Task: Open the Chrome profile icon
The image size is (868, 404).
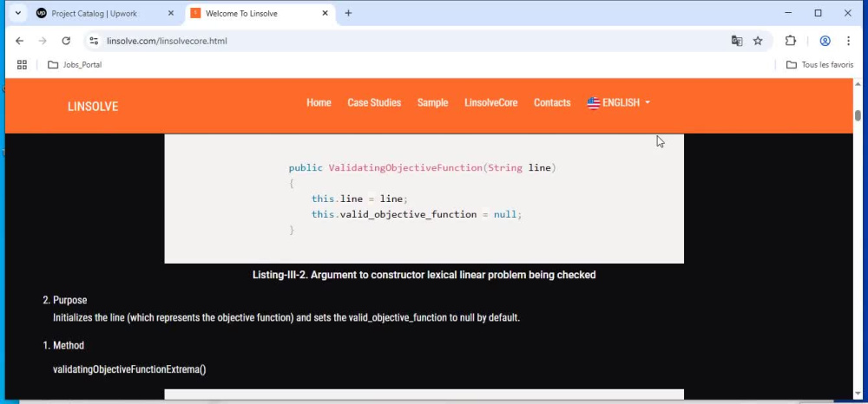Action: pos(825,41)
